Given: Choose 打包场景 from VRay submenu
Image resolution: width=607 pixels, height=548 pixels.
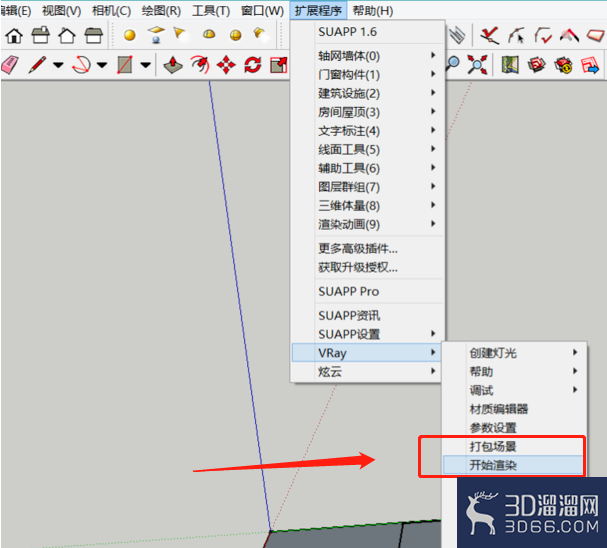Looking at the screenshot, I should (514, 446).
